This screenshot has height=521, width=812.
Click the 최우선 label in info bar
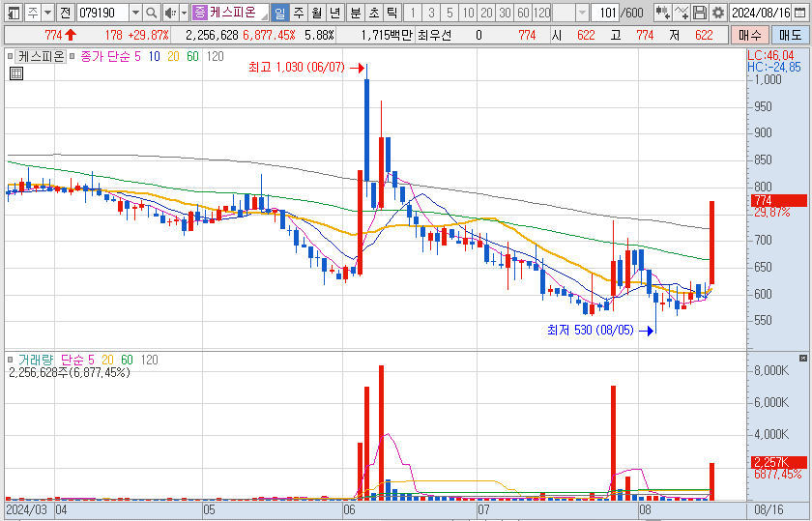[434, 35]
